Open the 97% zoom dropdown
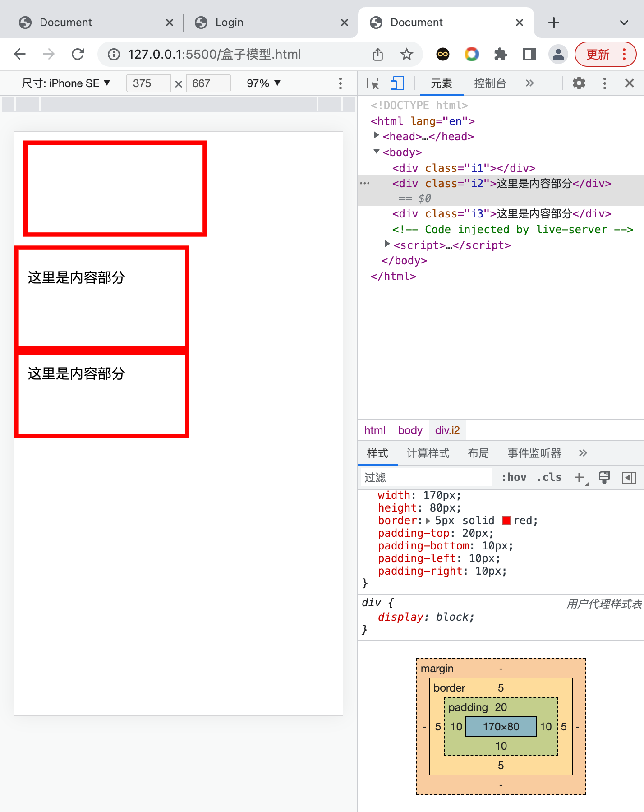The height and width of the screenshot is (812, 644). pyautogui.click(x=264, y=83)
